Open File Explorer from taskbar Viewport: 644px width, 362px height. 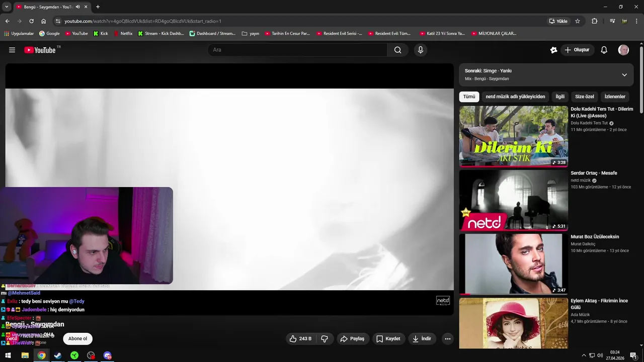click(x=25, y=355)
